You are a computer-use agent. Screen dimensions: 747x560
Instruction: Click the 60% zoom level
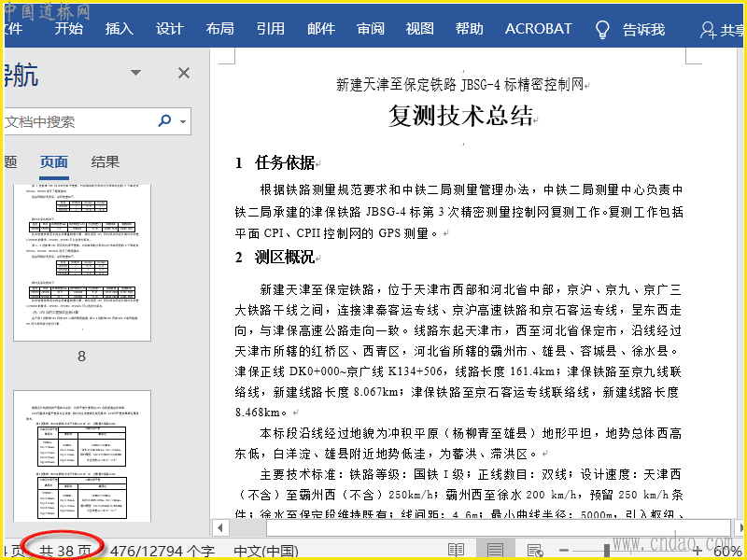(727, 552)
